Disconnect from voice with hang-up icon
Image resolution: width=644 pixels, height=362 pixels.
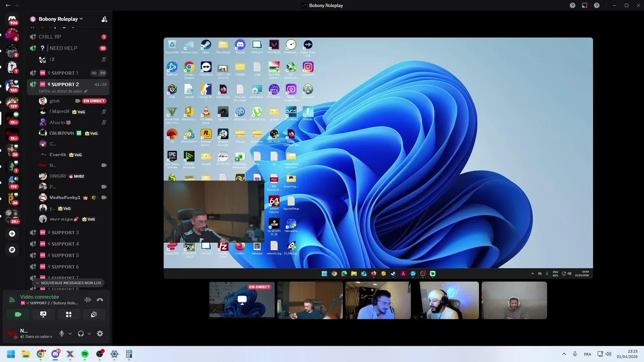tap(100, 300)
